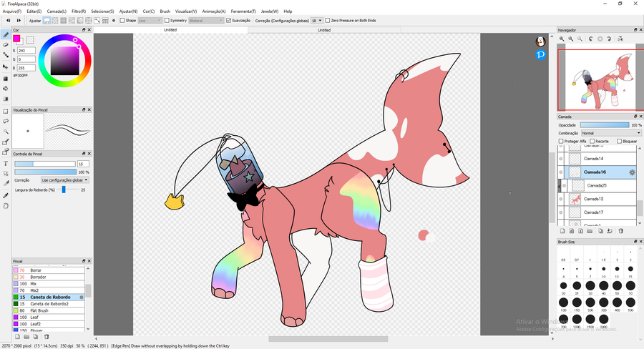Select the rectangular Selection tool

6,112
